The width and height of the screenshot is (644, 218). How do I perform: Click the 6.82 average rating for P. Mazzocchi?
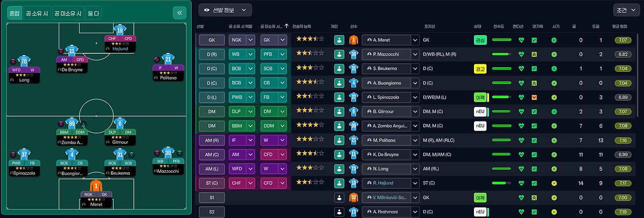point(623,54)
